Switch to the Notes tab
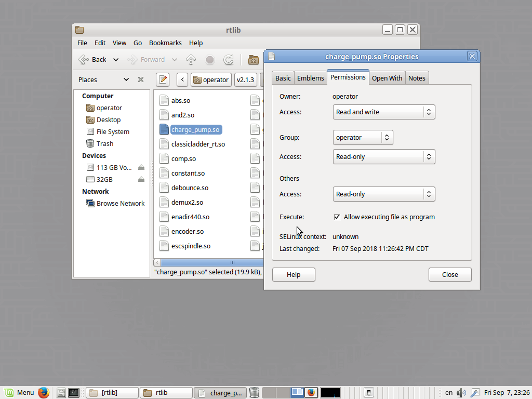The height and width of the screenshot is (399, 532). coord(417,78)
